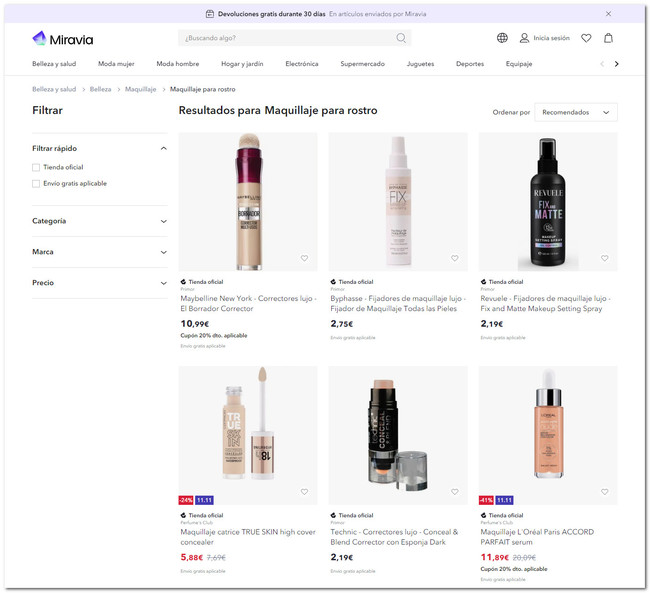Expand the Marca filter
This screenshot has width=650, height=593.
click(x=99, y=252)
